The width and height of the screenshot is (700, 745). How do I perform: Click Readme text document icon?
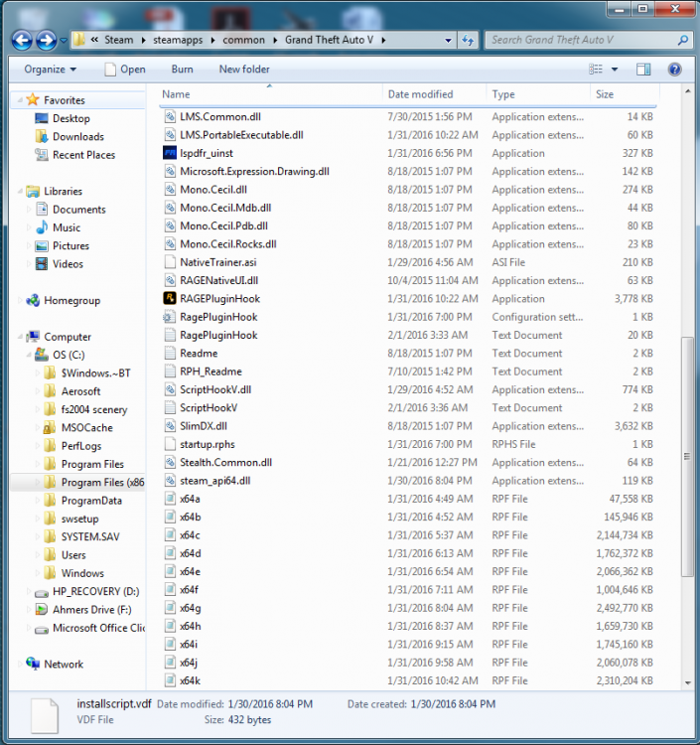(170, 353)
